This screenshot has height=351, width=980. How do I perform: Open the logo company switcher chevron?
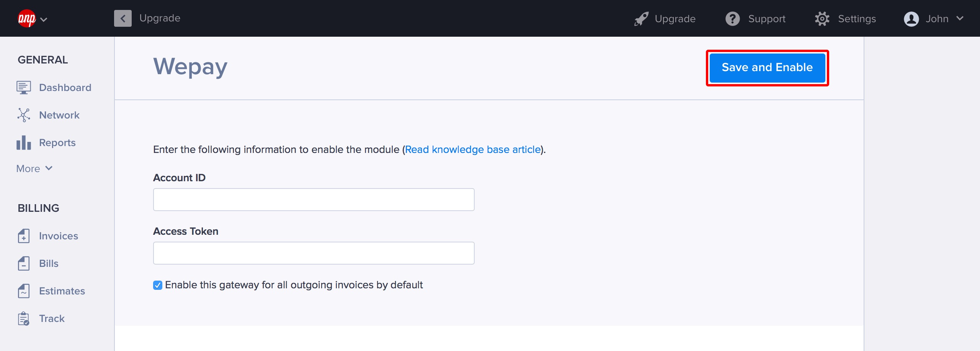coord(44,19)
